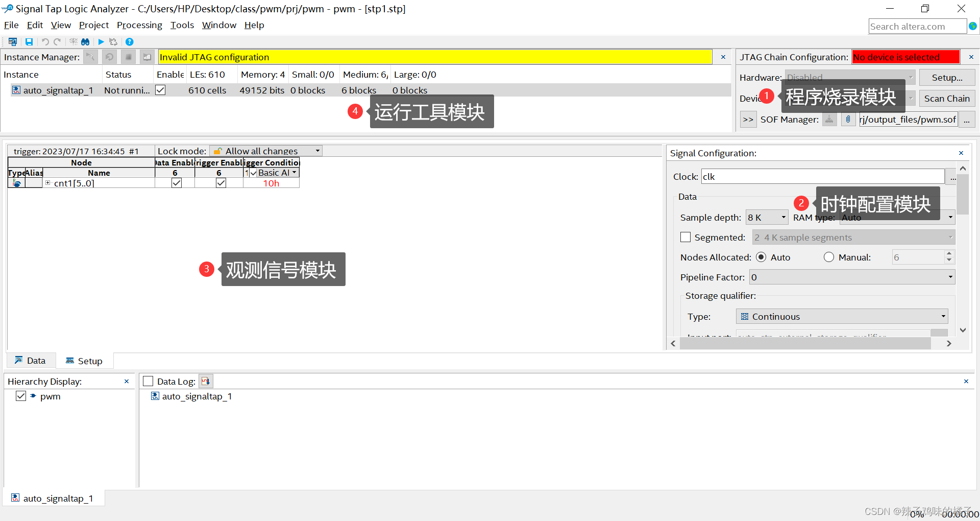The width and height of the screenshot is (980, 521).
Task: Click the auto_signaltap_1 instance row icon
Action: pyautogui.click(x=16, y=90)
